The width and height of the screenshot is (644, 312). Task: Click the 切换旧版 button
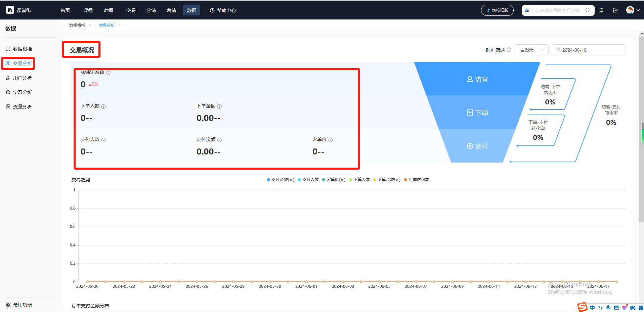[x=497, y=10]
